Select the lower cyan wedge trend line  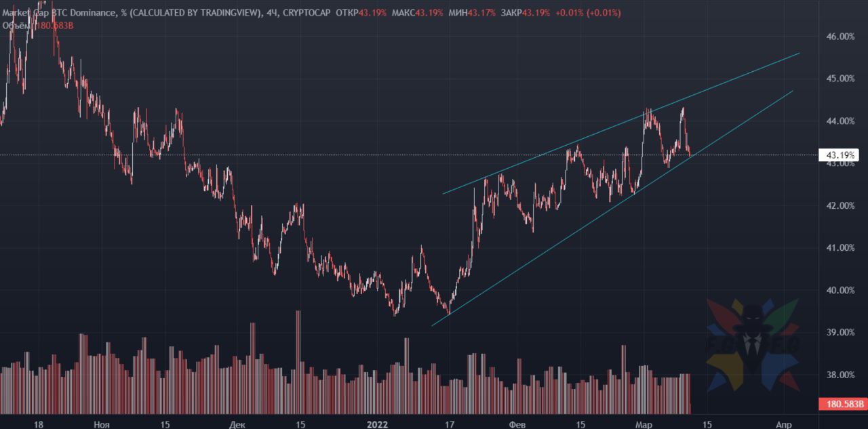pyautogui.click(x=612, y=208)
